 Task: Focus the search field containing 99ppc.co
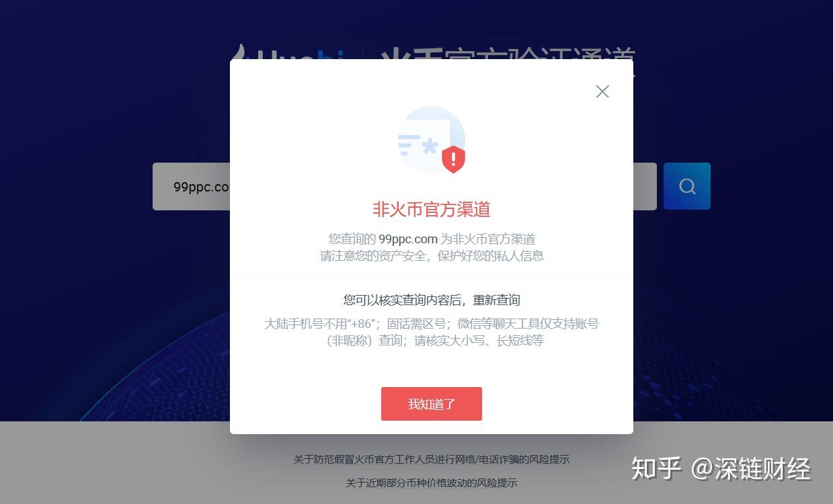click(x=192, y=186)
